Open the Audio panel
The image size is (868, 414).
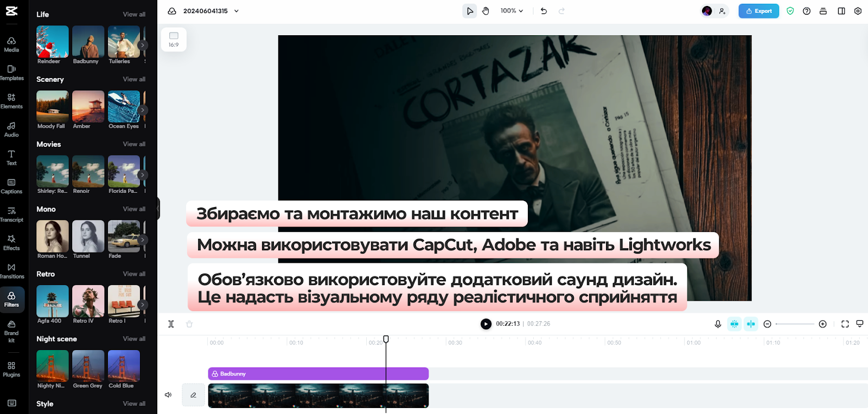pyautogui.click(x=11, y=130)
